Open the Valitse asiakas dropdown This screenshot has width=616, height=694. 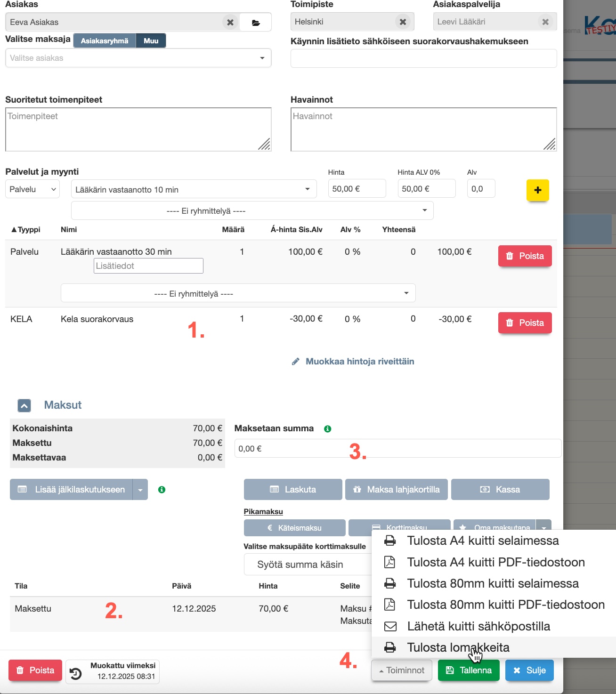(x=138, y=58)
